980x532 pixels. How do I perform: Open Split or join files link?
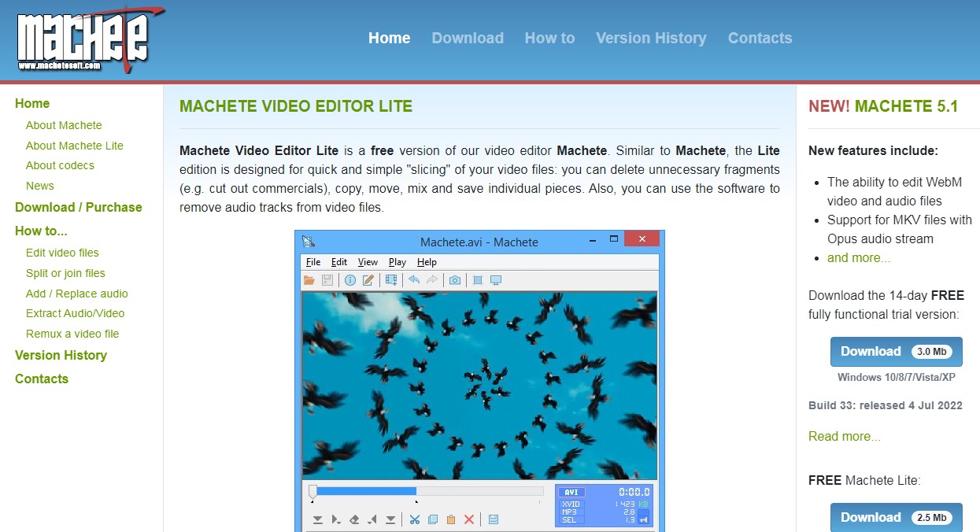(65, 273)
